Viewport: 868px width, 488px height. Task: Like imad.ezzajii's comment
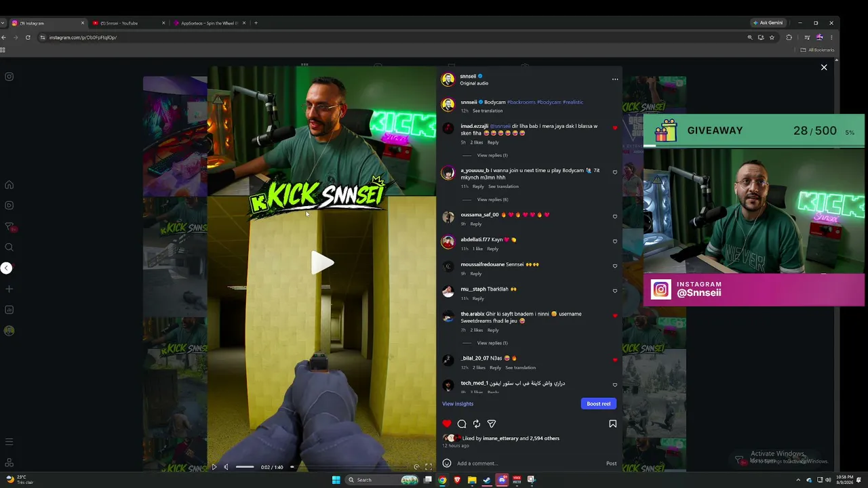[x=615, y=128]
